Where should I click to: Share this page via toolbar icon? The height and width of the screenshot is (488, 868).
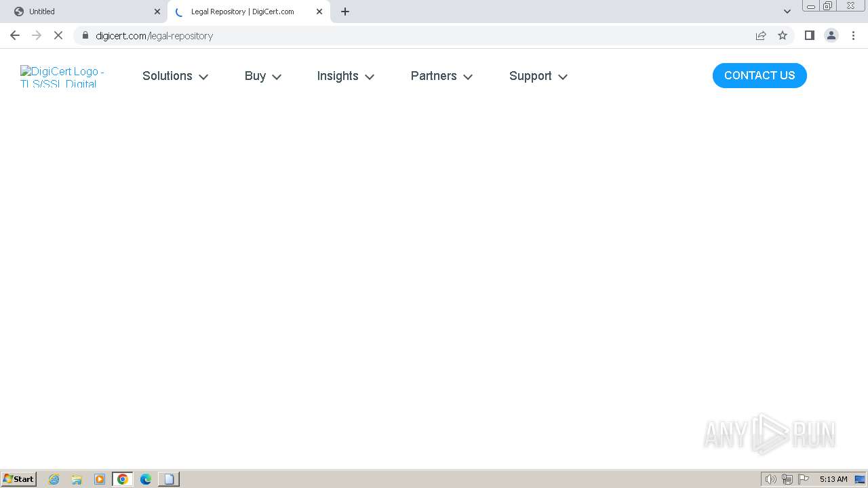[x=761, y=35]
